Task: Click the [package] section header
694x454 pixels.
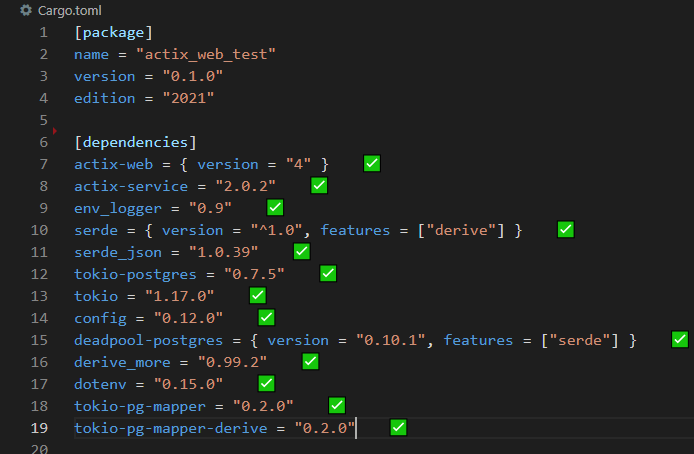Action: click(x=113, y=33)
